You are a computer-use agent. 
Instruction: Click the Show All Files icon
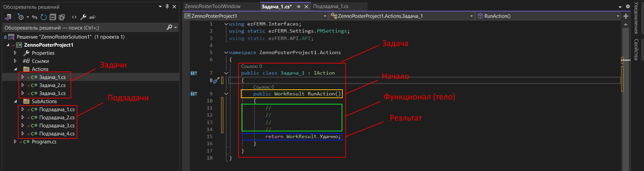62,17
